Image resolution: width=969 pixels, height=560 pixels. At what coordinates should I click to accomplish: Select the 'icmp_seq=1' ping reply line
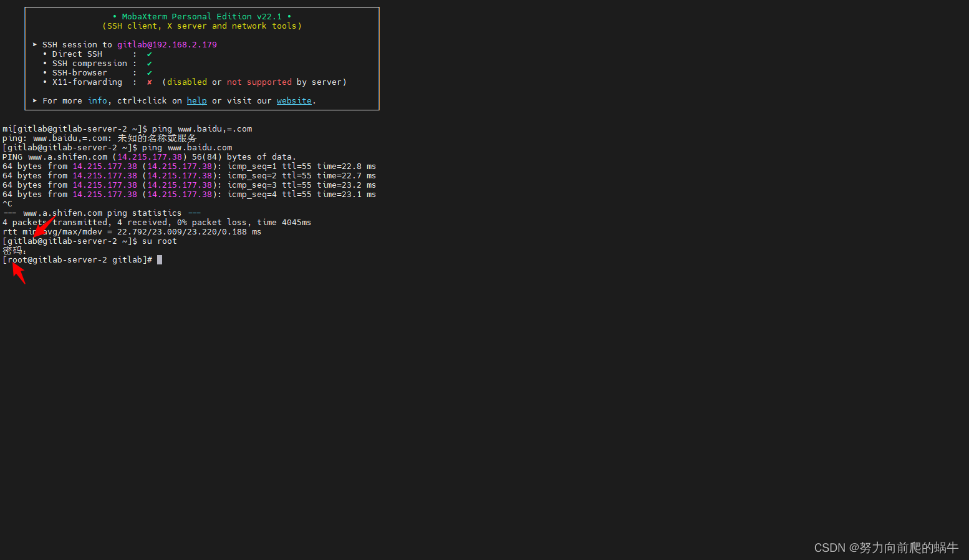pos(189,166)
